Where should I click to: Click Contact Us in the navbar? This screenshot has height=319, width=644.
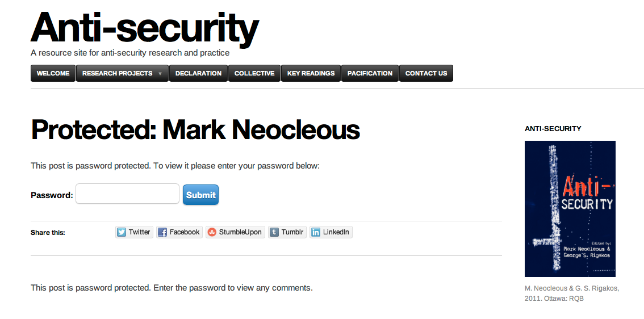point(426,73)
